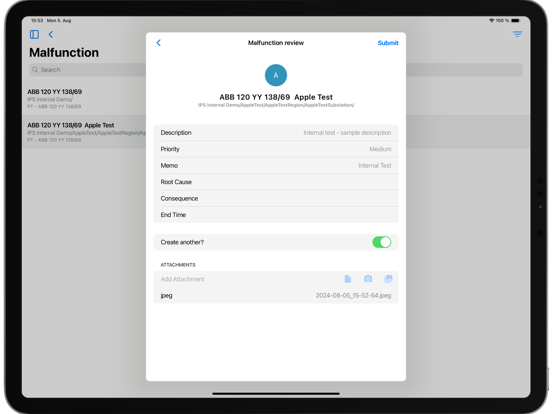Click the Add Attachment placeholder text
The height and width of the screenshot is (414, 552).
tap(182, 279)
